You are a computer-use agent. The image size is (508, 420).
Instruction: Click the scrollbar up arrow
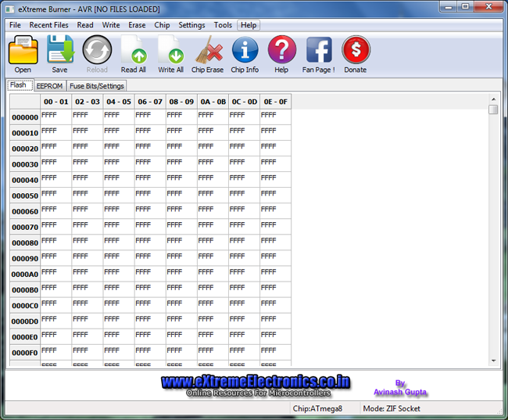click(x=493, y=99)
